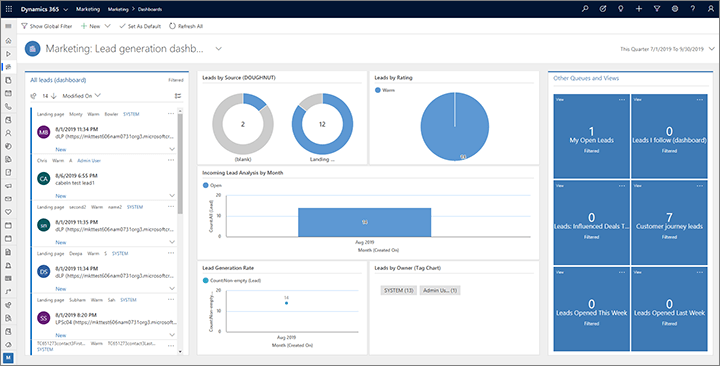The image size is (720, 366).
Task: Click the Landing doughnut chart showing 12
Action: click(322, 124)
